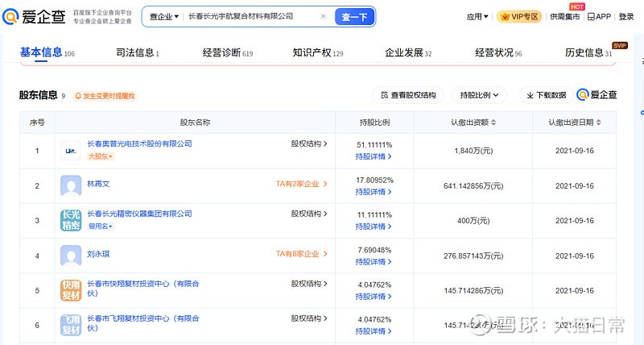Sort table by 认缴出资额 column
644x345 pixels.
tap(493, 123)
